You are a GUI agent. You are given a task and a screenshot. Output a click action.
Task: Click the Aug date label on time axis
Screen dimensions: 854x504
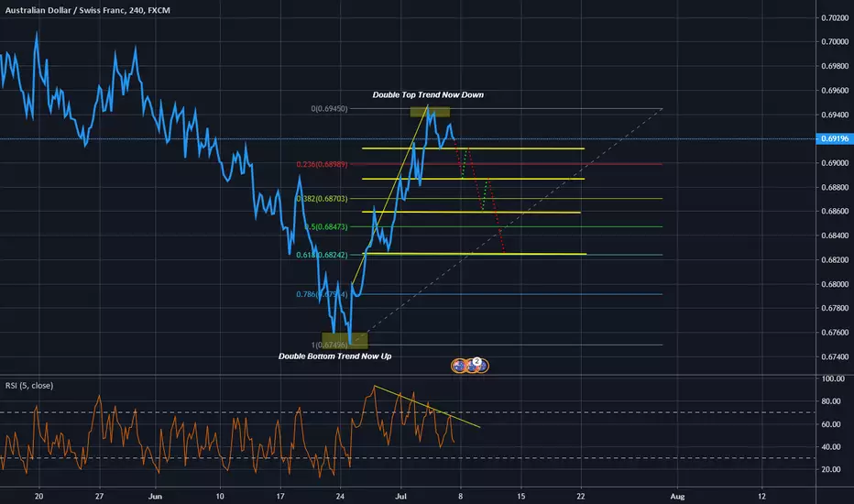677,497
